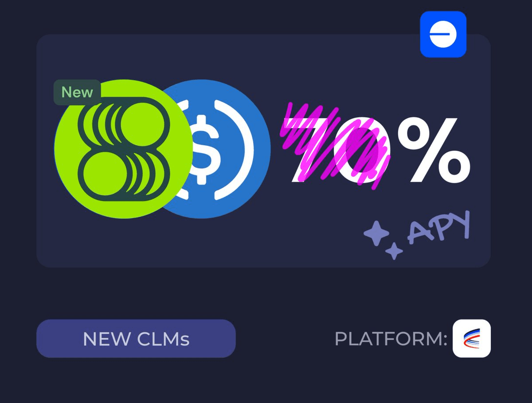The width and height of the screenshot is (532, 403).
Task: Click the white circle inside Base icon
Action: click(443, 34)
